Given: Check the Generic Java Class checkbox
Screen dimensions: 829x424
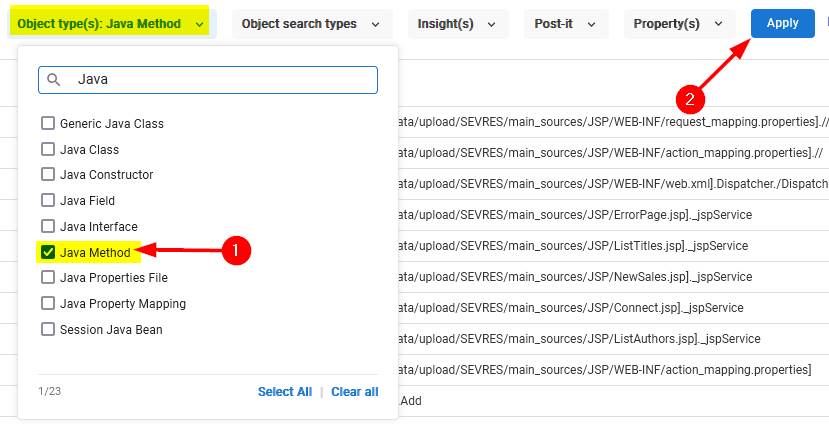Looking at the screenshot, I should point(48,124).
